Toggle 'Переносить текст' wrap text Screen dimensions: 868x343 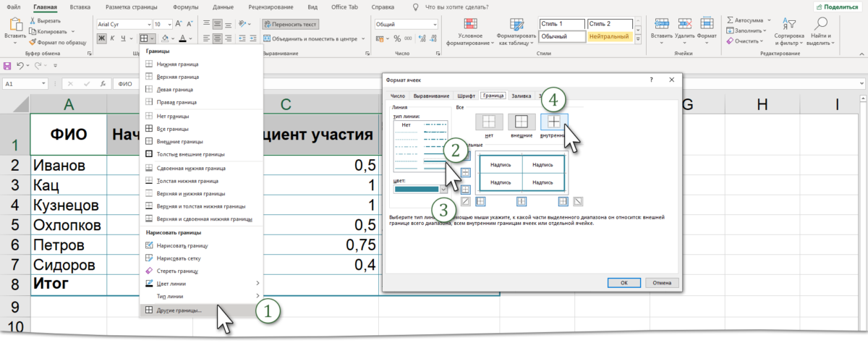290,24
